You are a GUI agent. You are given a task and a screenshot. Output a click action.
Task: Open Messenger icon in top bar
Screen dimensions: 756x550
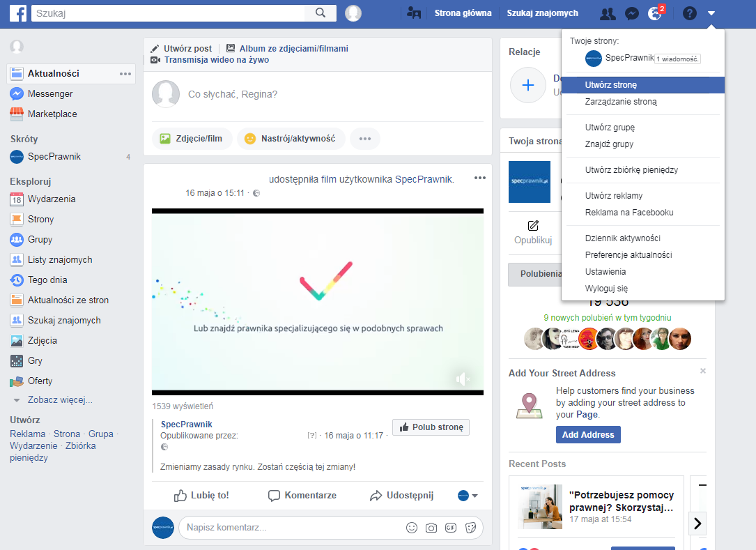[632, 13]
